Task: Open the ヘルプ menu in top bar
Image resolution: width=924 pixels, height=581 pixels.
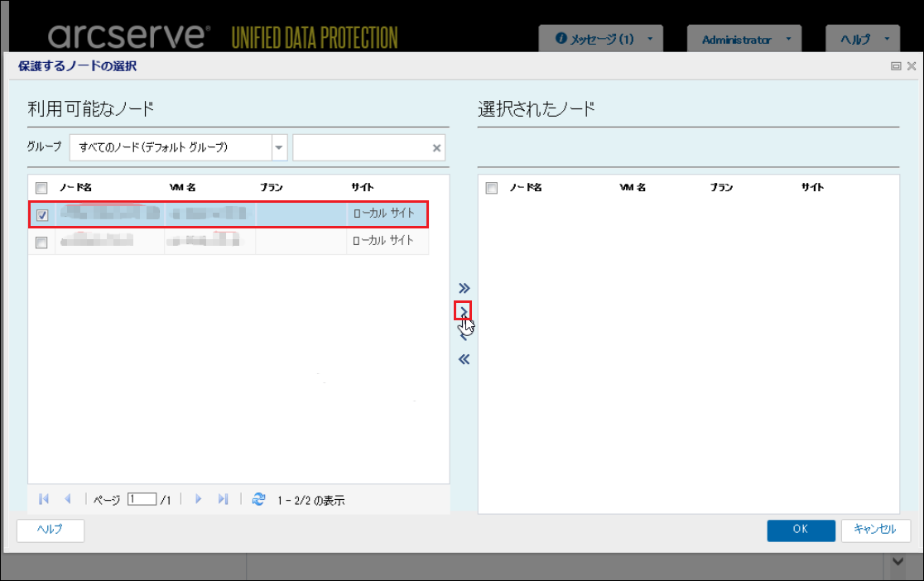Action: pos(862,39)
